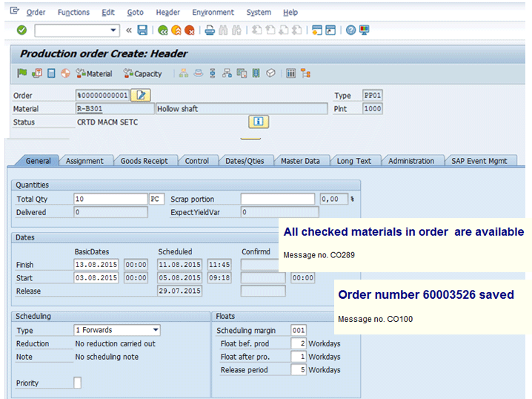Click the basic Start date field 03.08.2015
Image resolution: width=532 pixels, height=399 pixels.
coord(96,277)
